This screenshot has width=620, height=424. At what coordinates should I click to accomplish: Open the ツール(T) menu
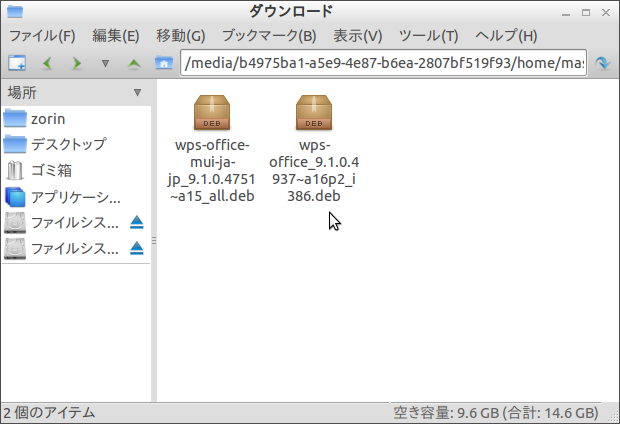pyautogui.click(x=429, y=36)
